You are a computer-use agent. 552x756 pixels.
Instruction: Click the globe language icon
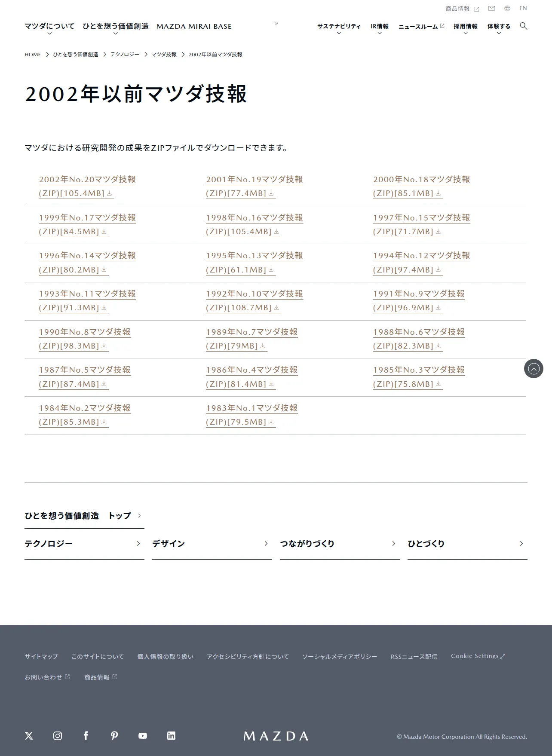[507, 9]
